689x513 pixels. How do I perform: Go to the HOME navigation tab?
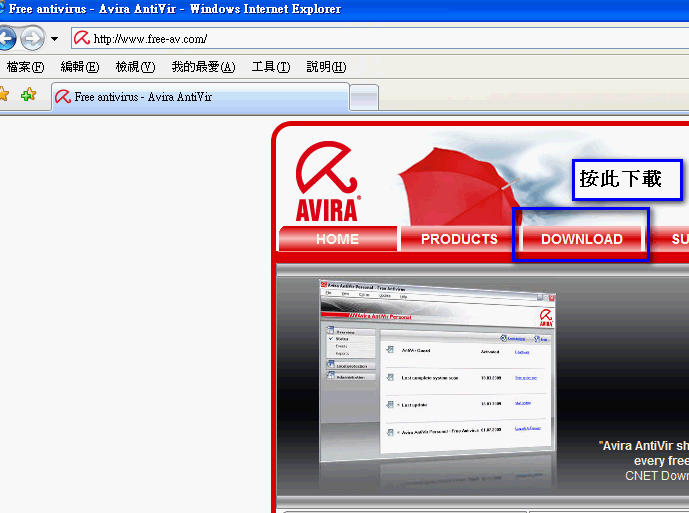click(x=337, y=239)
